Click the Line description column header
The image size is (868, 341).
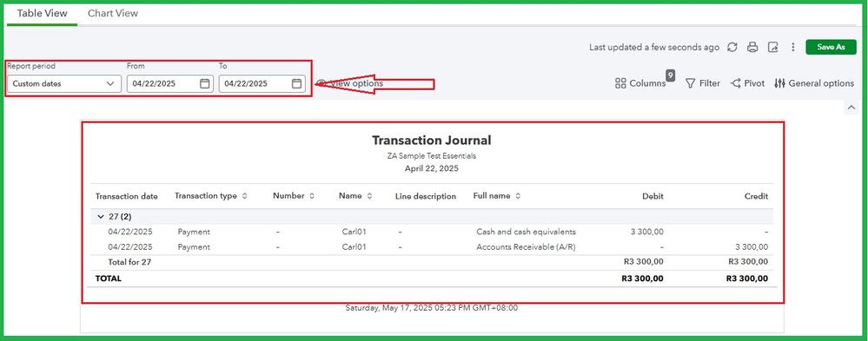tap(426, 196)
